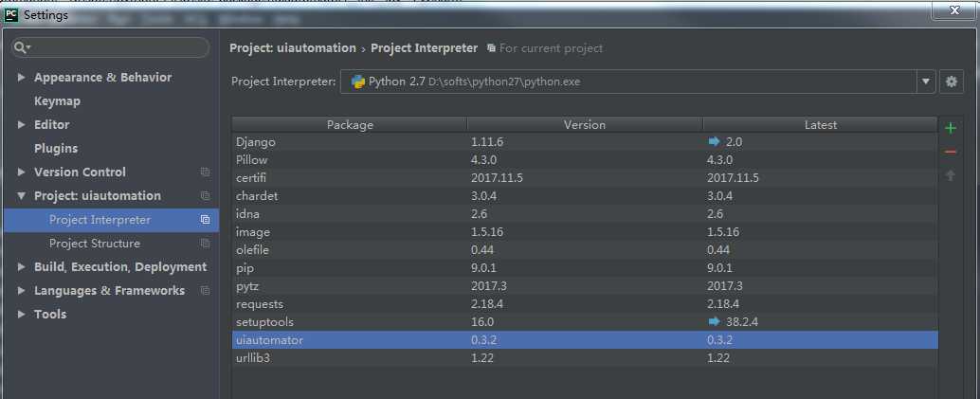Click Project: uiautomation breadcrumb
Image resolution: width=980 pixels, height=399 pixels.
point(293,48)
